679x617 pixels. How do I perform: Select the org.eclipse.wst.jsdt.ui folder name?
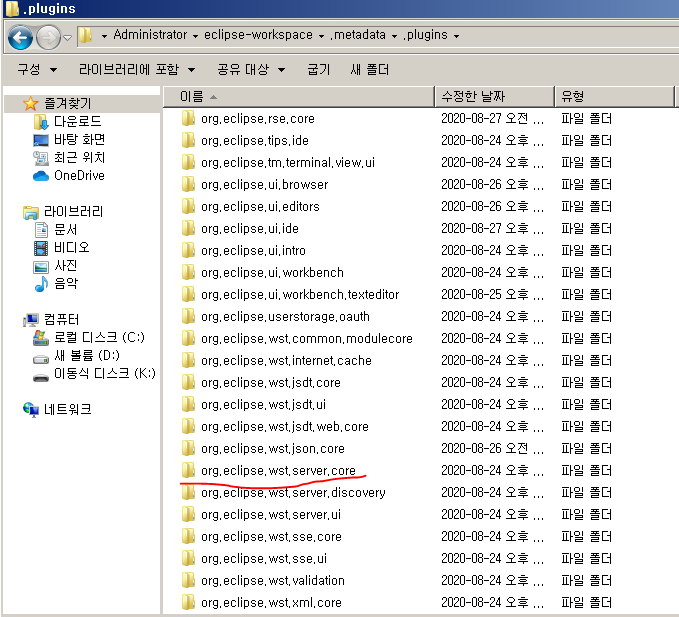pyautogui.click(x=263, y=404)
